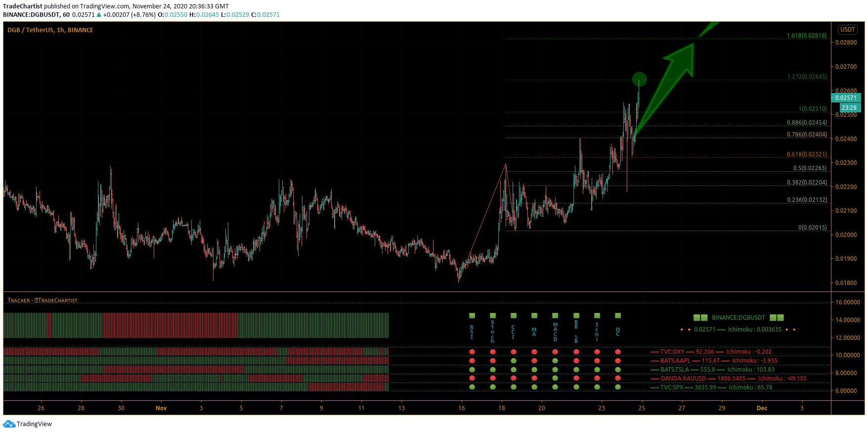
Task: Click the green square above Stoch column
Action: [x=493, y=316]
